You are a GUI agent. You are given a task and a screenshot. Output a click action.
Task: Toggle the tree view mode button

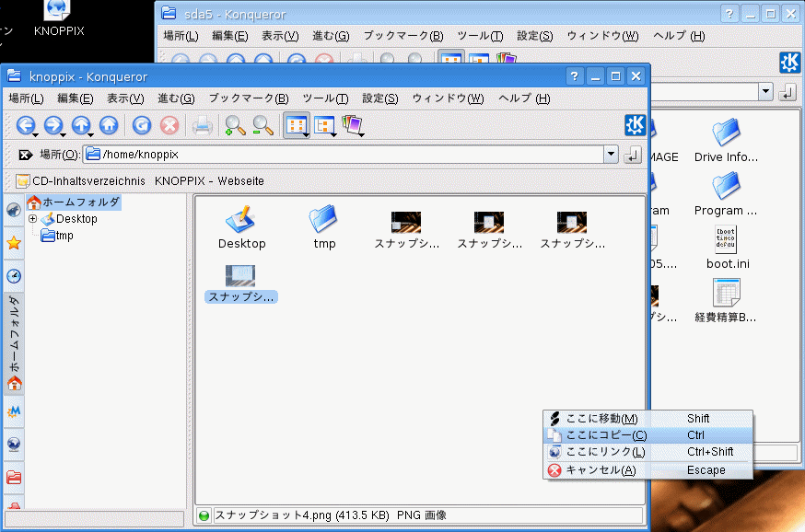324,126
